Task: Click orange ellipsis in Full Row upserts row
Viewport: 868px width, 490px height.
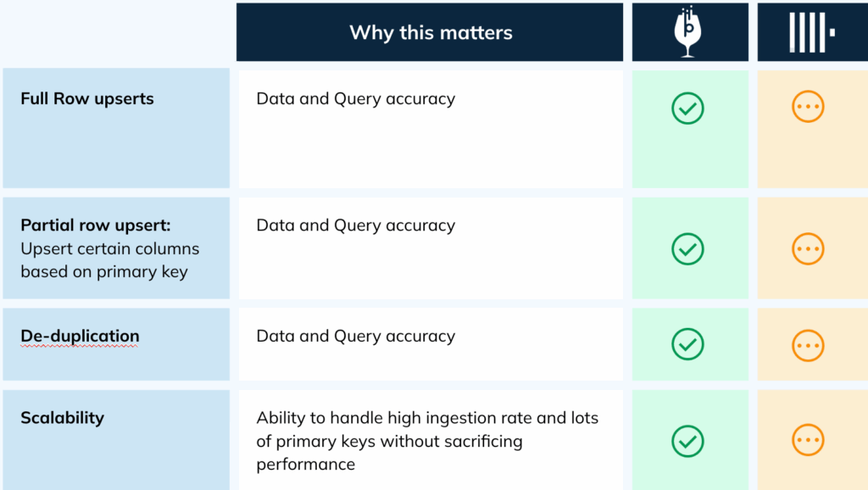Action: click(x=808, y=108)
